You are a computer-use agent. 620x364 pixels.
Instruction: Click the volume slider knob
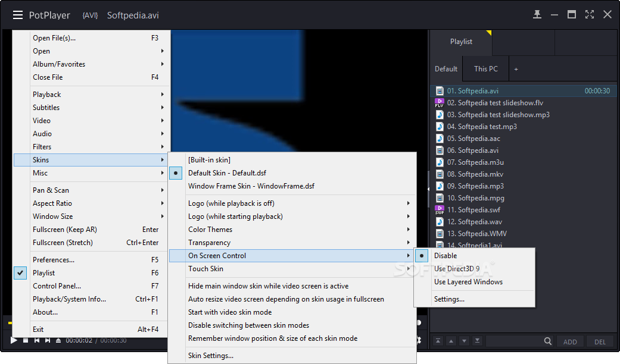coord(419,322)
